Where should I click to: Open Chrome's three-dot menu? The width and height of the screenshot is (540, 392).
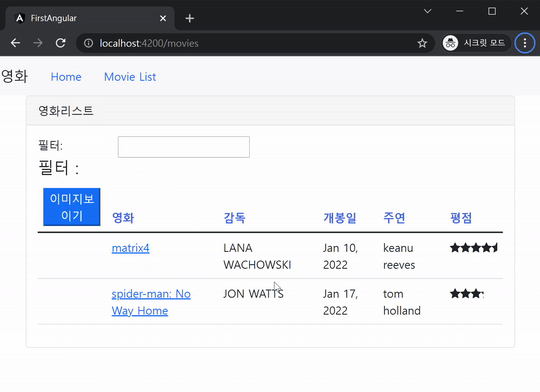point(525,43)
